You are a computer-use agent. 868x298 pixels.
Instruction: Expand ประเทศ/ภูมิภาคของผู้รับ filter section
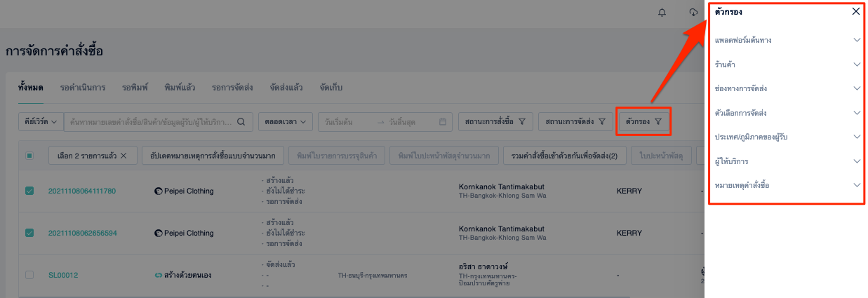(x=786, y=137)
